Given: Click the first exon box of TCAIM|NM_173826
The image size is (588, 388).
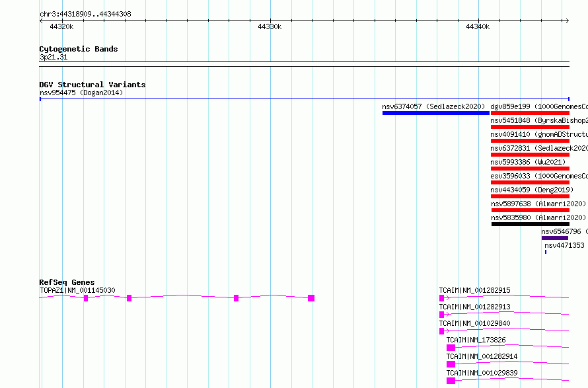Looking at the screenshot, I should click(451, 348).
